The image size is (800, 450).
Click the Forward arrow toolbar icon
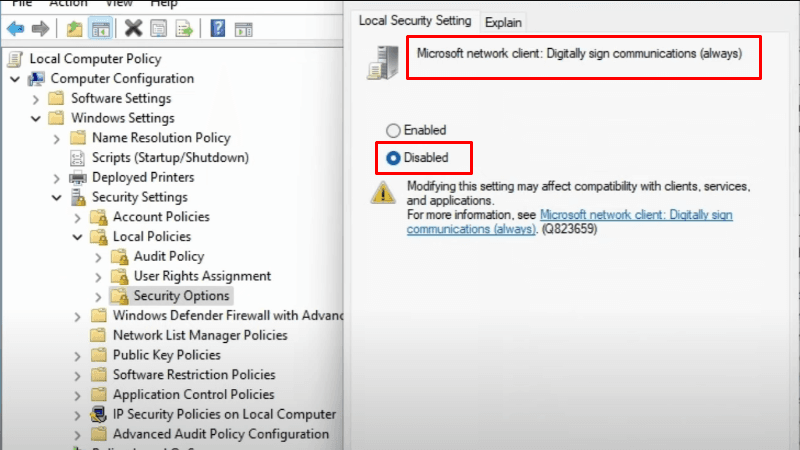pos(41,27)
